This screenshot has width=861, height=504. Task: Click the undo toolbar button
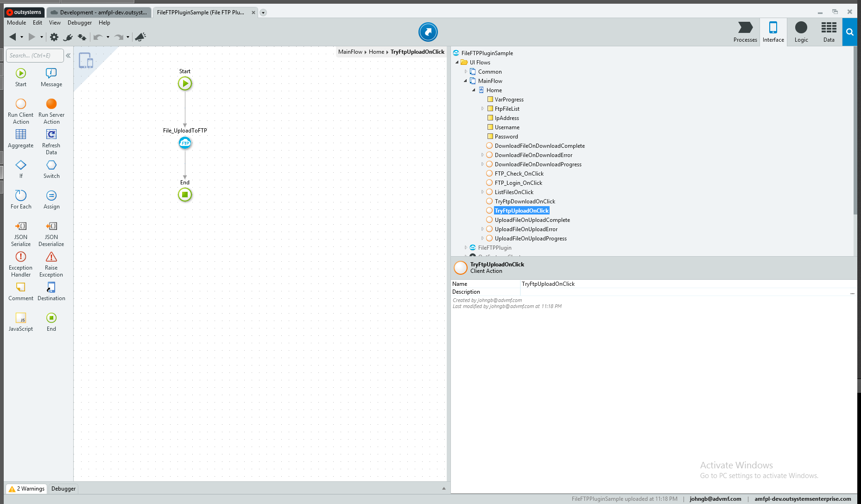click(97, 37)
